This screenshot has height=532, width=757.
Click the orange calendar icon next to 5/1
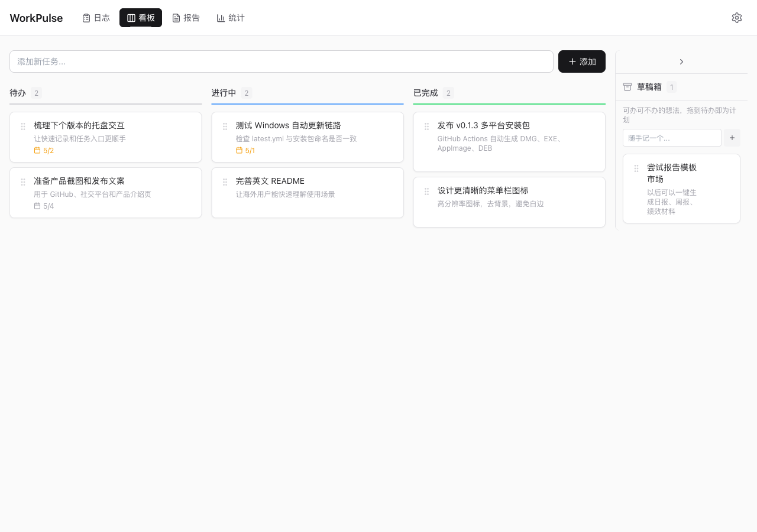[239, 150]
